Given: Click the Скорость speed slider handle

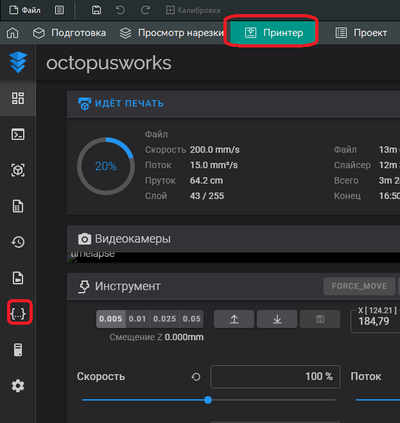Looking at the screenshot, I should click(208, 400).
